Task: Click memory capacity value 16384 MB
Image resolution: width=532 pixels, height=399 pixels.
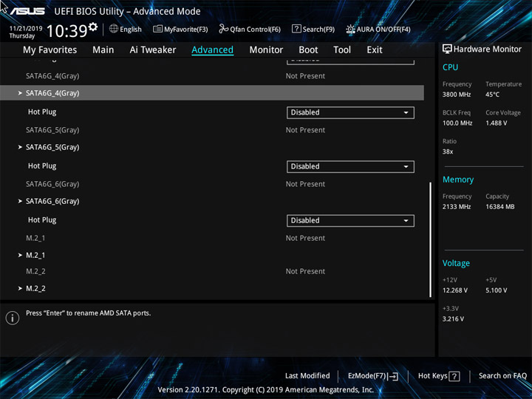Action: pos(499,207)
